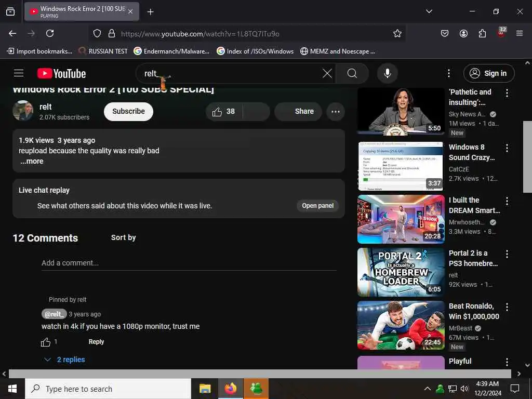This screenshot has height=399, width=532.
Task: Subscribe to relt channel
Action: (129, 111)
